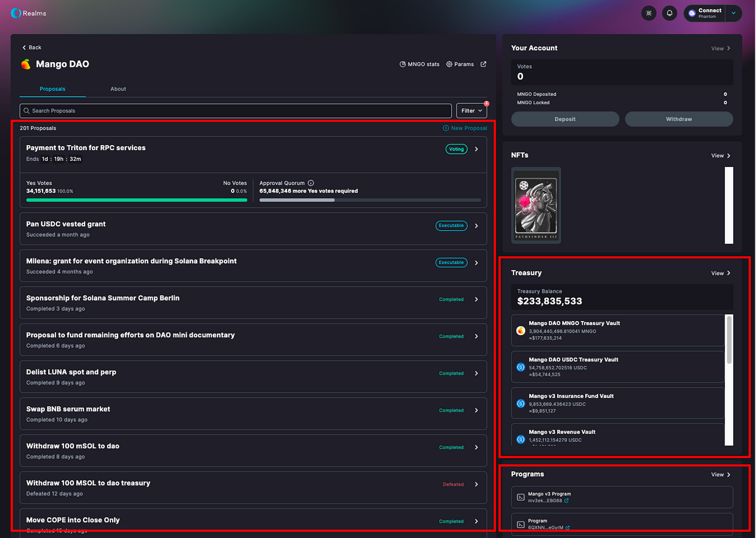Open external link icon next to Params
756x538 pixels.
tap(483, 64)
